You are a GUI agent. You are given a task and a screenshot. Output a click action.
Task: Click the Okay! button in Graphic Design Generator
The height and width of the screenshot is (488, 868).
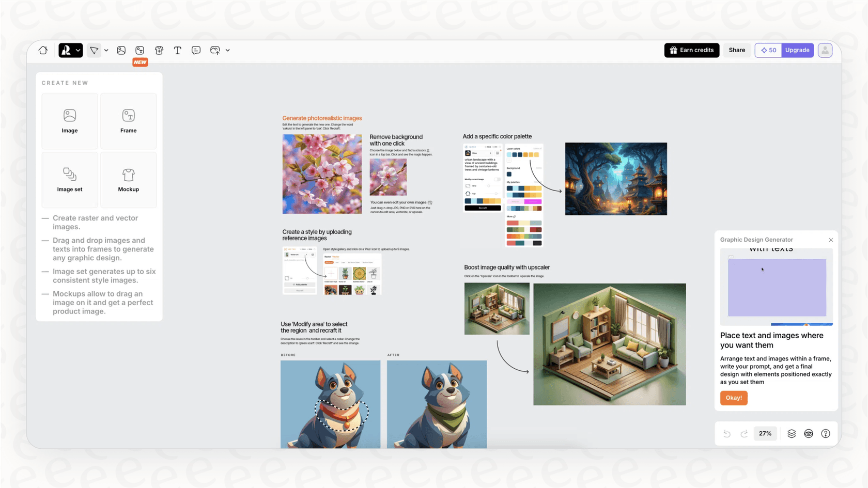(x=733, y=398)
